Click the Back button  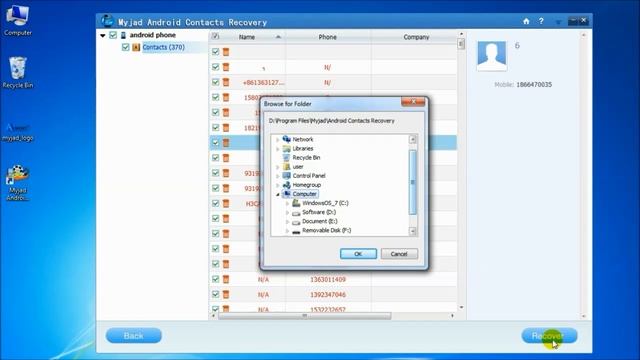click(x=133, y=336)
